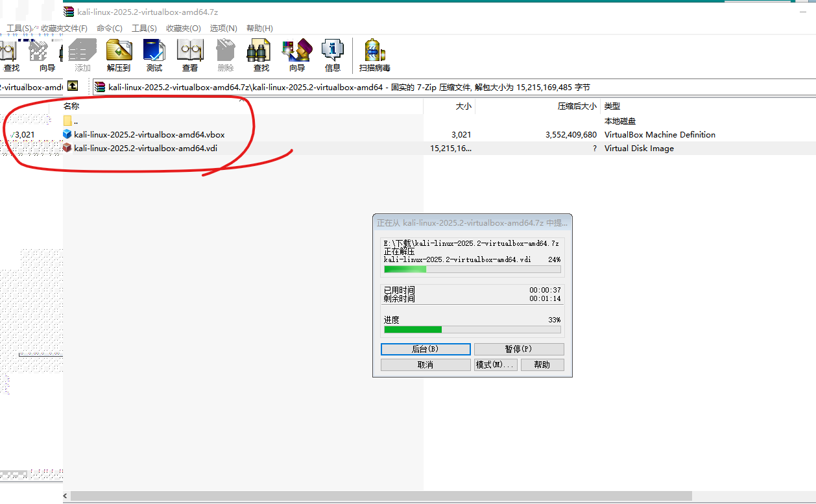Click the 帮助 button in extraction dialog
The width and height of the screenshot is (816, 504).
(x=542, y=365)
